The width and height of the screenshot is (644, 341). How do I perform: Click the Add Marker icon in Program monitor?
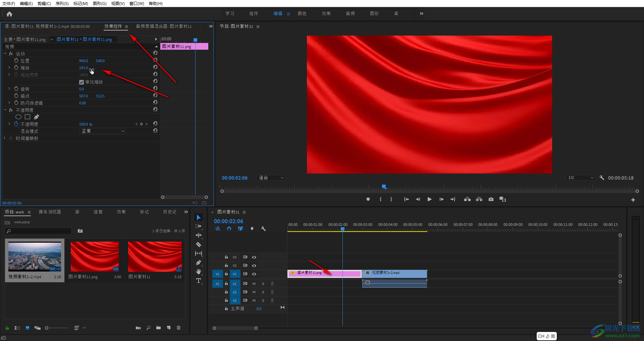click(x=368, y=199)
